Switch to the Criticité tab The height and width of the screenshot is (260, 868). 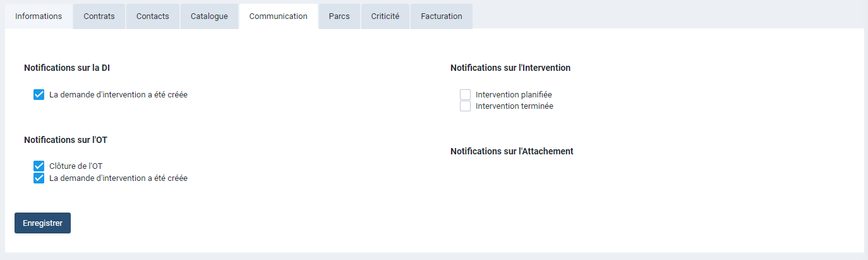[385, 16]
